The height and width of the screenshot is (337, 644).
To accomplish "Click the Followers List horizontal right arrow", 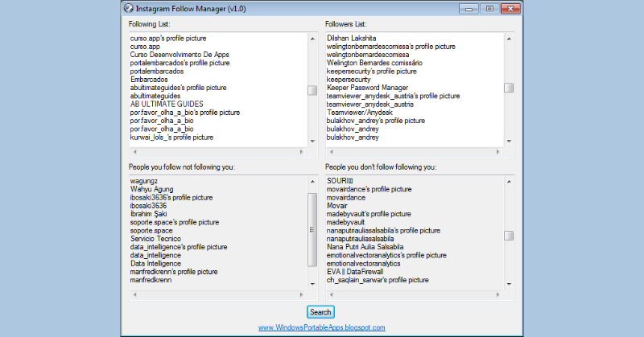I will coord(497,152).
